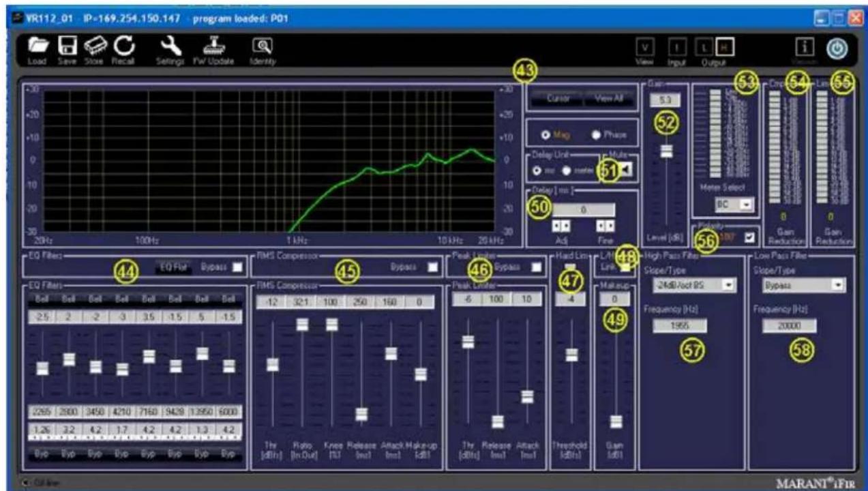Click the compressor ratio field 32:1
868x491 pixels.
301,301
